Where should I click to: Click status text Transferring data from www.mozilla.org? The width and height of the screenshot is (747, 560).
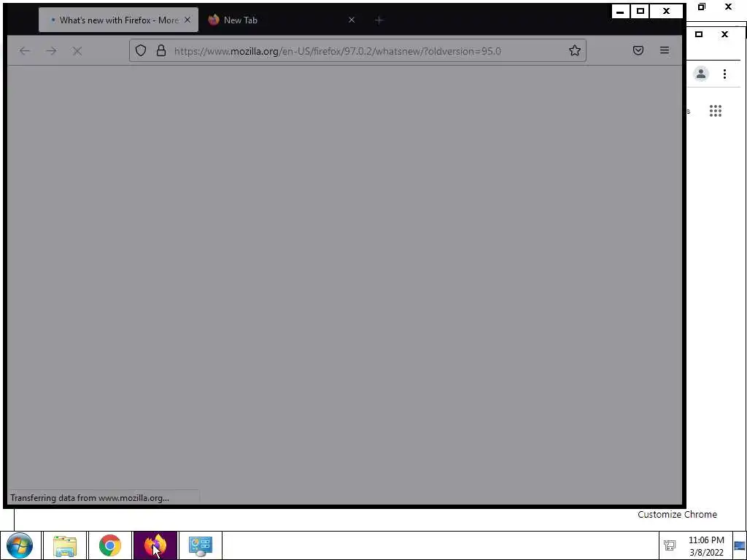(x=90, y=498)
